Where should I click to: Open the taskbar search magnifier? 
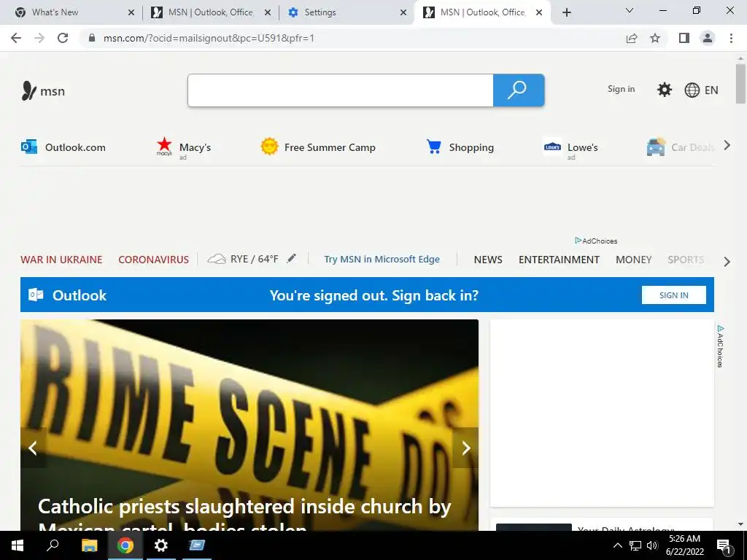pyautogui.click(x=53, y=545)
